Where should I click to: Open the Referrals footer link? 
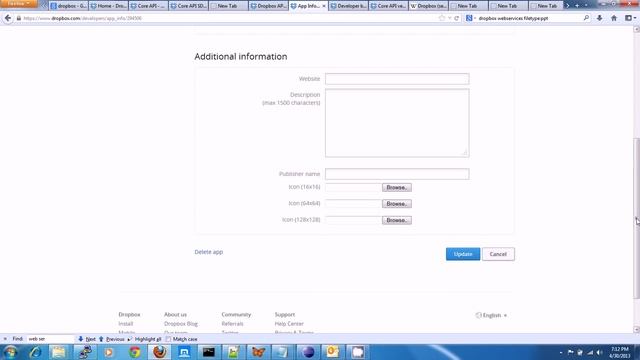[x=232, y=324]
